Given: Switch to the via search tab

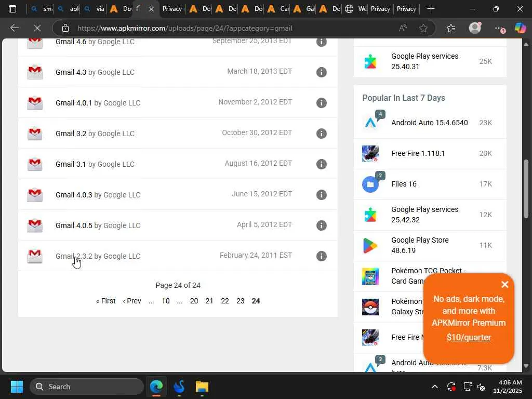Looking at the screenshot, I should [x=94, y=9].
